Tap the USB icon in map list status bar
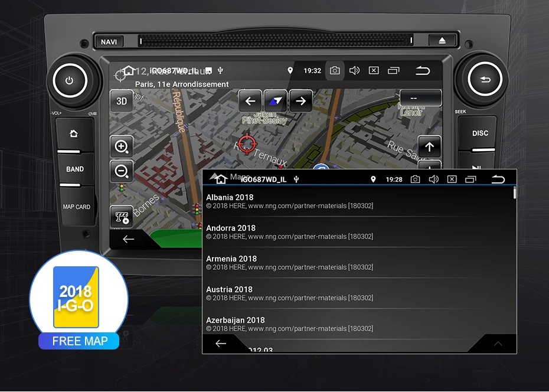Screen dimensions: 549x392 click(x=296, y=179)
